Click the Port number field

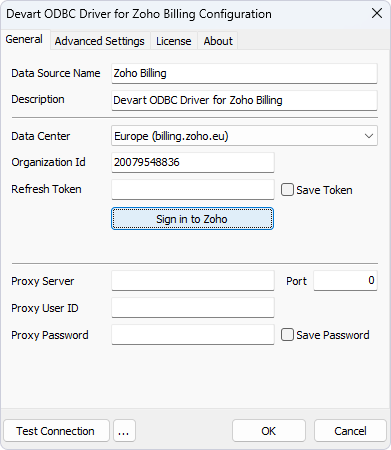pyautogui.click(x=345, y=281)
